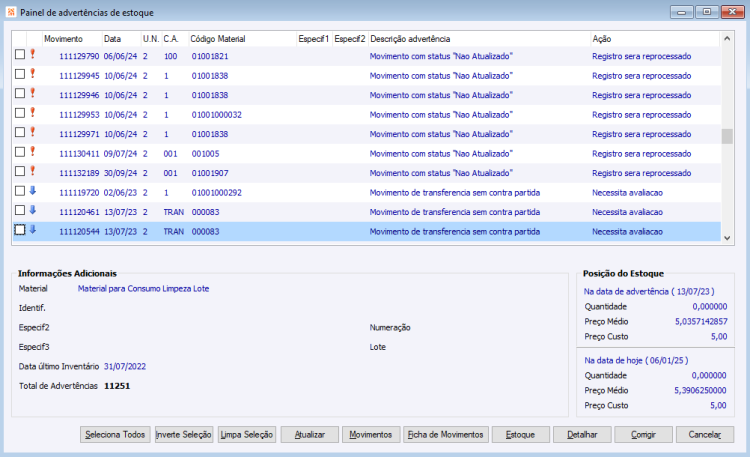Viewport: 750px width, 457px height.
Task: Click the vertical scrollbar thumb of the list
Action: 727,136
